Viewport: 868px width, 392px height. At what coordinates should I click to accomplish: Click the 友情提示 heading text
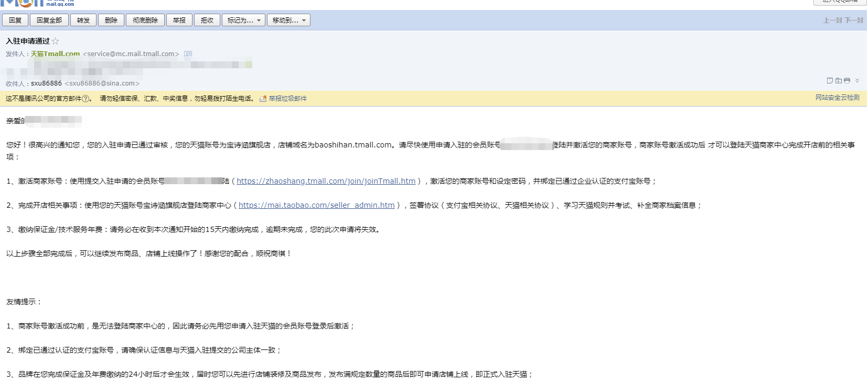24,302
